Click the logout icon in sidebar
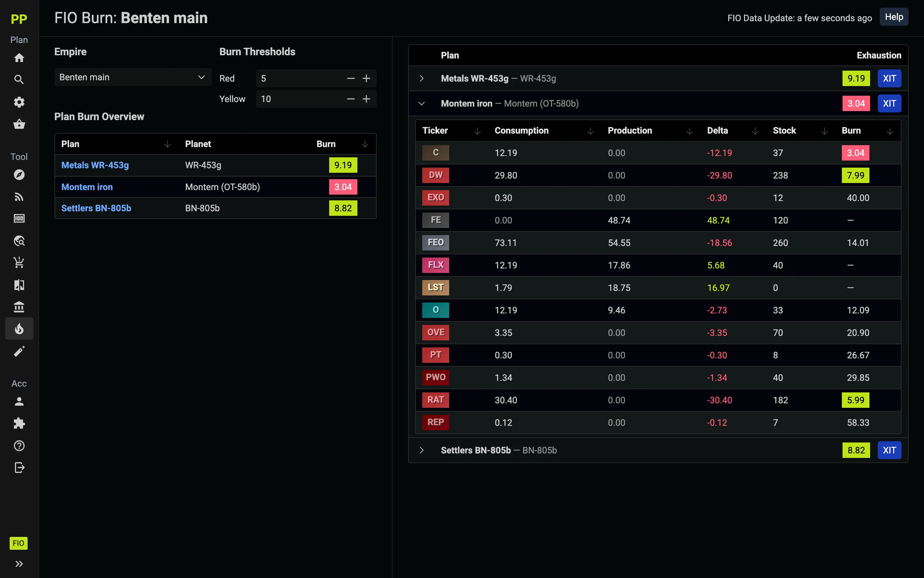Viewport: 924px width, 578px height. (x=19, y=468)
